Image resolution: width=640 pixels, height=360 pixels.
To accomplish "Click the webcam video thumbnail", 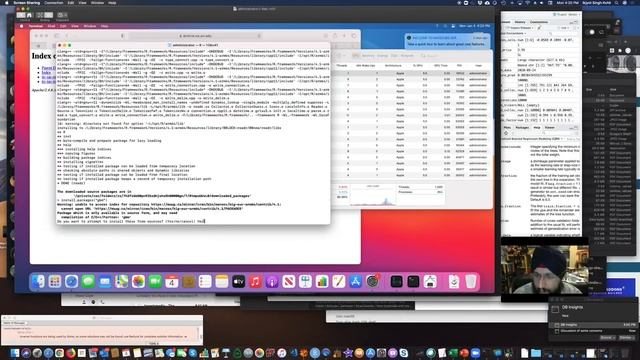I will pyautogui.click(x=544, y=269).
